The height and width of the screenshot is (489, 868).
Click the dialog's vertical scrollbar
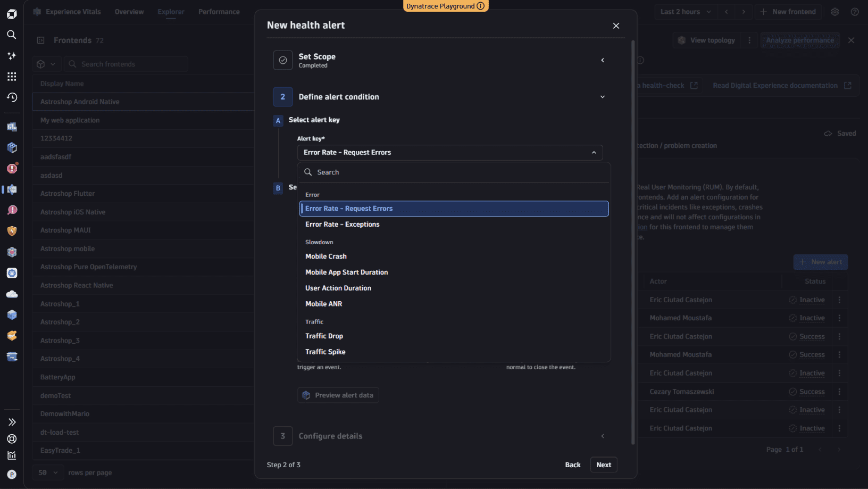point(633,242)
